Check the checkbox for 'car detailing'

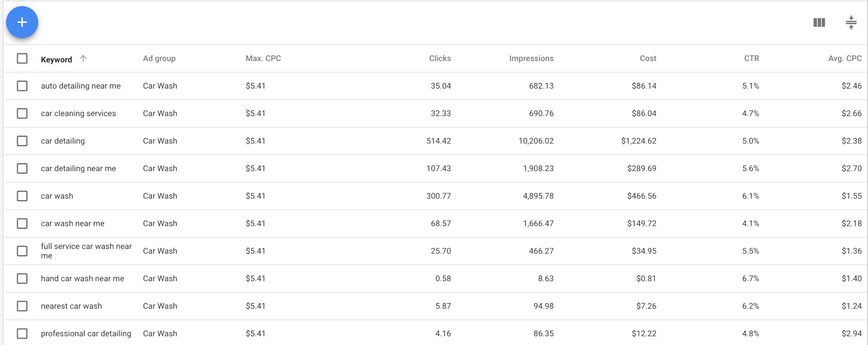[22, 141]
